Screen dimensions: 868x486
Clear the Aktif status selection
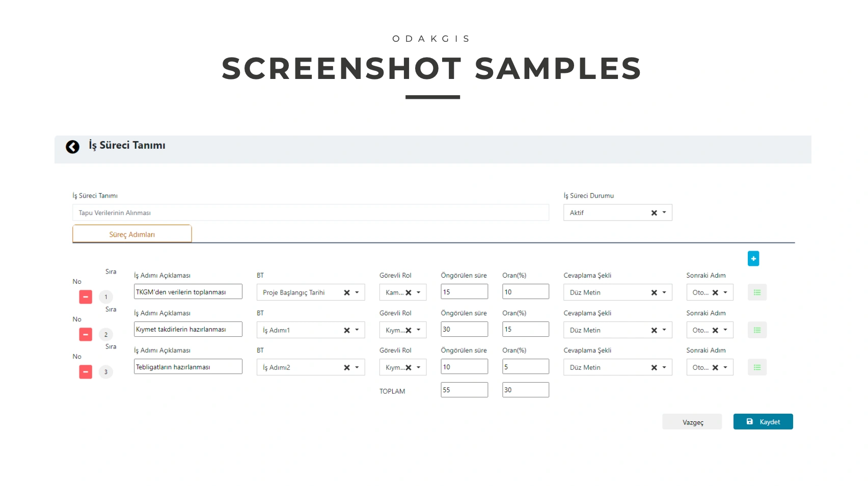coord(654,213)
